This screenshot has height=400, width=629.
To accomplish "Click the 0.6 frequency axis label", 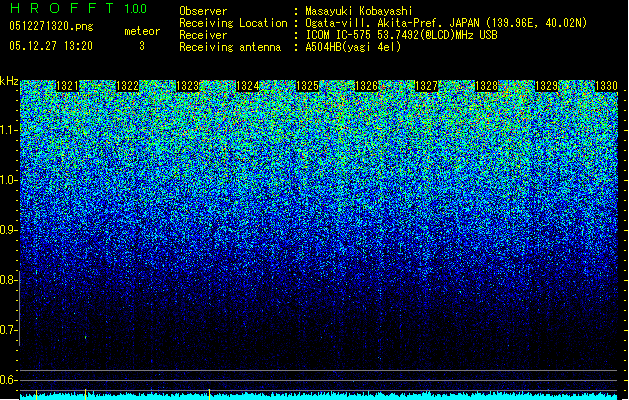I will click(8, 380).
